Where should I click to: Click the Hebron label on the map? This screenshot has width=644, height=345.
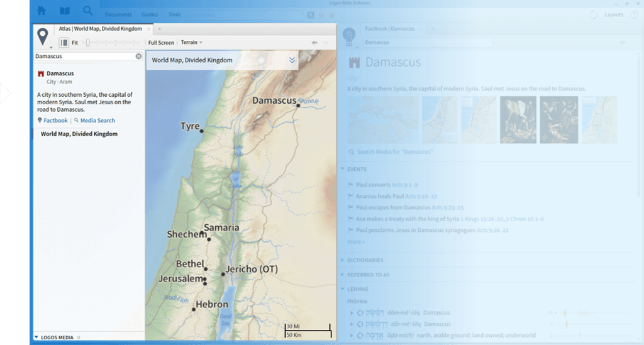(x=212, y=304)
